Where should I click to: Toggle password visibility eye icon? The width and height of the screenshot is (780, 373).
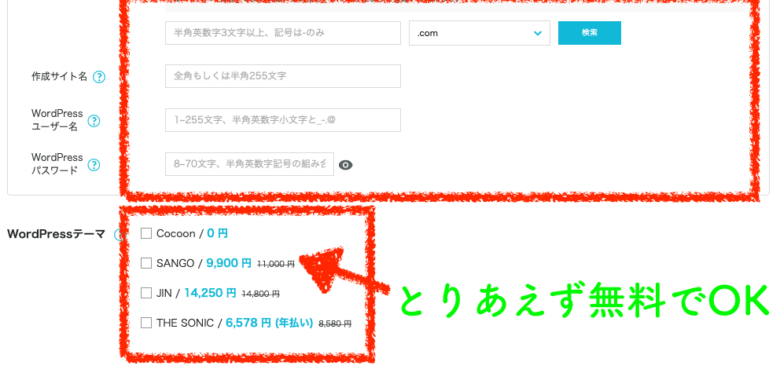(x=345, y=165)
